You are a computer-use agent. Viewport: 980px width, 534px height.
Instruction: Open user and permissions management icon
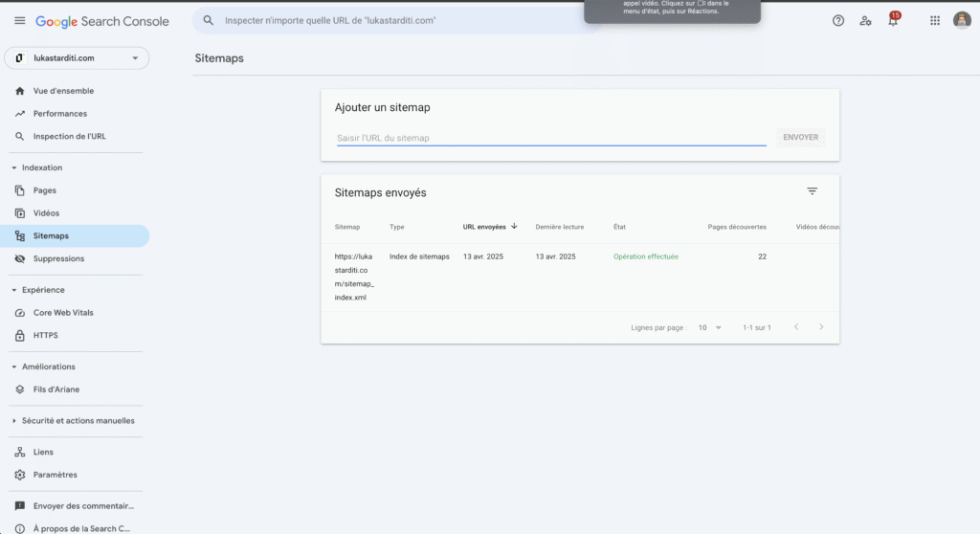coord(865,21)
